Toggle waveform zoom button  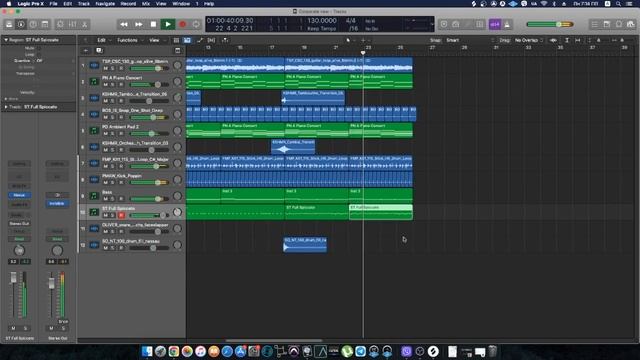pyautogui.click(x=553, y=40)
